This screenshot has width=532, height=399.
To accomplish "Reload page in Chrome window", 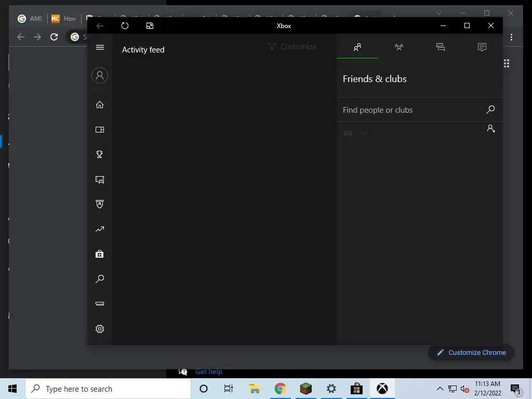I will (x=54, y=37).
